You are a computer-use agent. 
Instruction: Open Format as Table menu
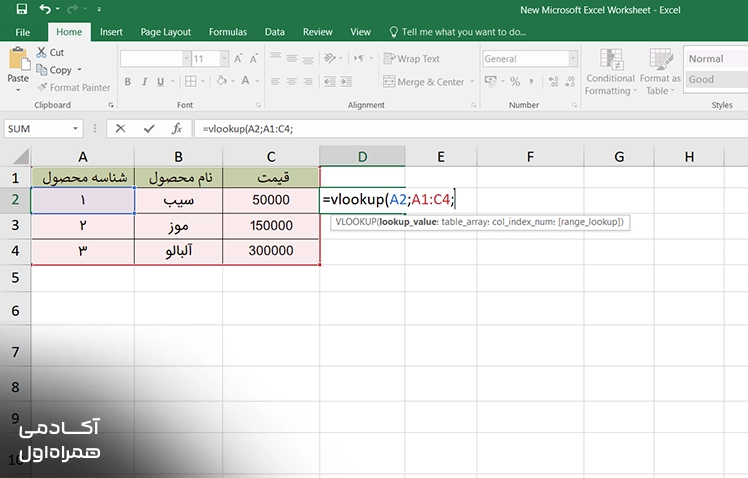coord(660,72)
